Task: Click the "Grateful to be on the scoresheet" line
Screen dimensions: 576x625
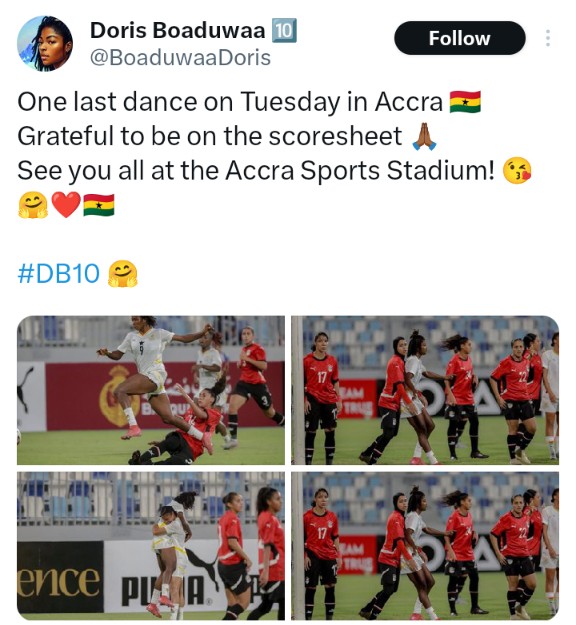Action: click(x=210, y=136)
